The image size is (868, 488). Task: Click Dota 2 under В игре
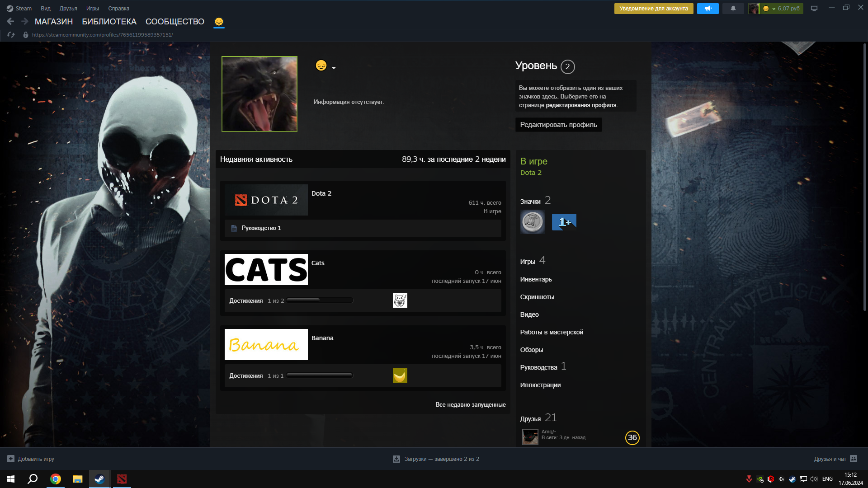pyautogui.click(x=531, y=173)
